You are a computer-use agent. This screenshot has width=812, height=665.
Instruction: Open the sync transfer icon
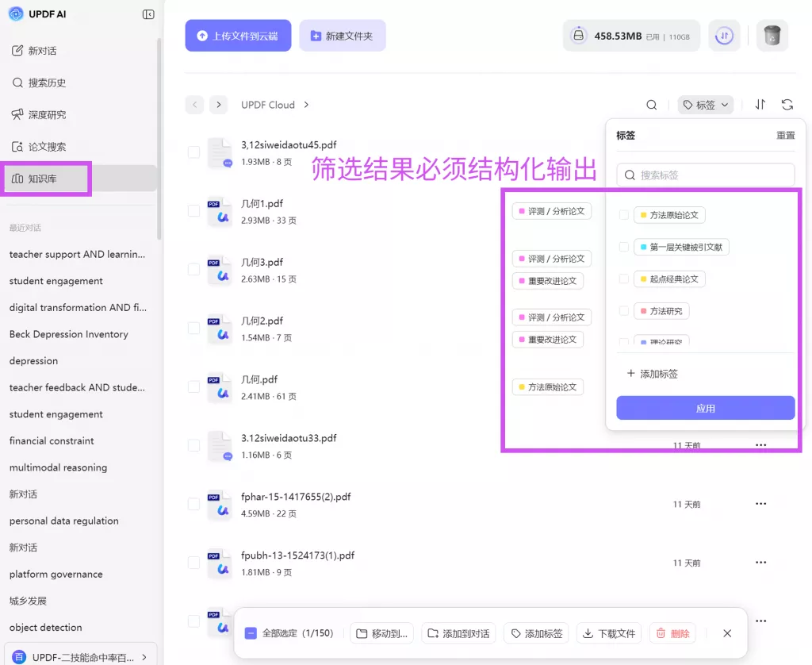723,36
